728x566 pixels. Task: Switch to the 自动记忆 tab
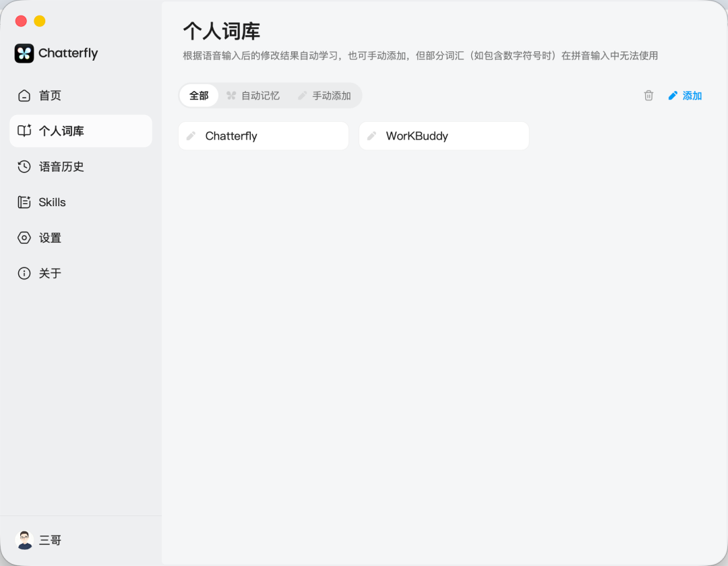[253, 96]
